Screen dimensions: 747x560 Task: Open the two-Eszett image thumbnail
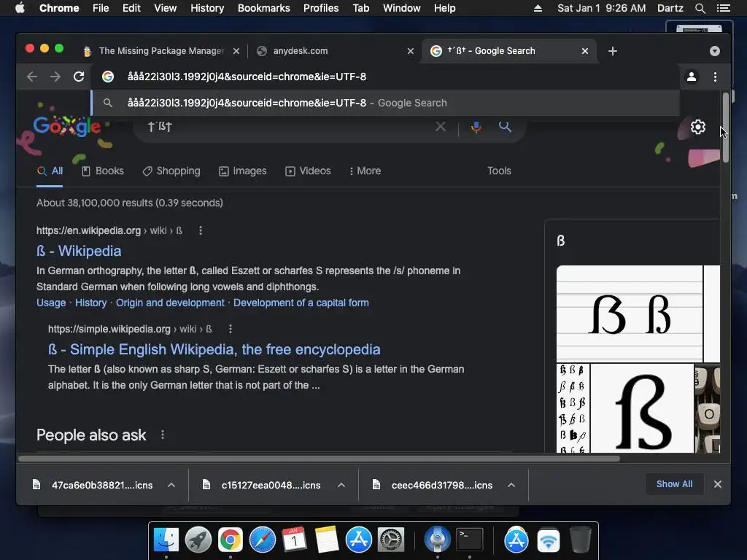pyautogui.click(x=630, y=314)
